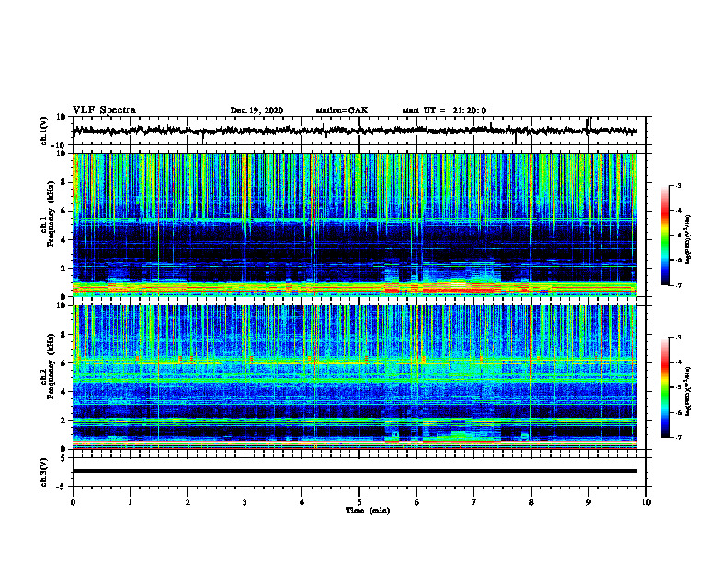The image size is (728, 563).
Task: Click the "-3" value atop ch.1 colorbar
Action: point(677,186)
